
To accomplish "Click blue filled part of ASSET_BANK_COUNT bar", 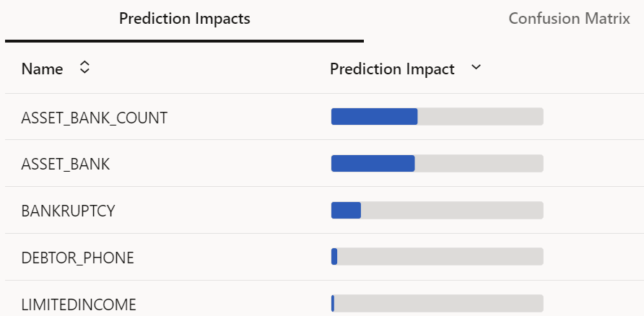I will [374, 117].
